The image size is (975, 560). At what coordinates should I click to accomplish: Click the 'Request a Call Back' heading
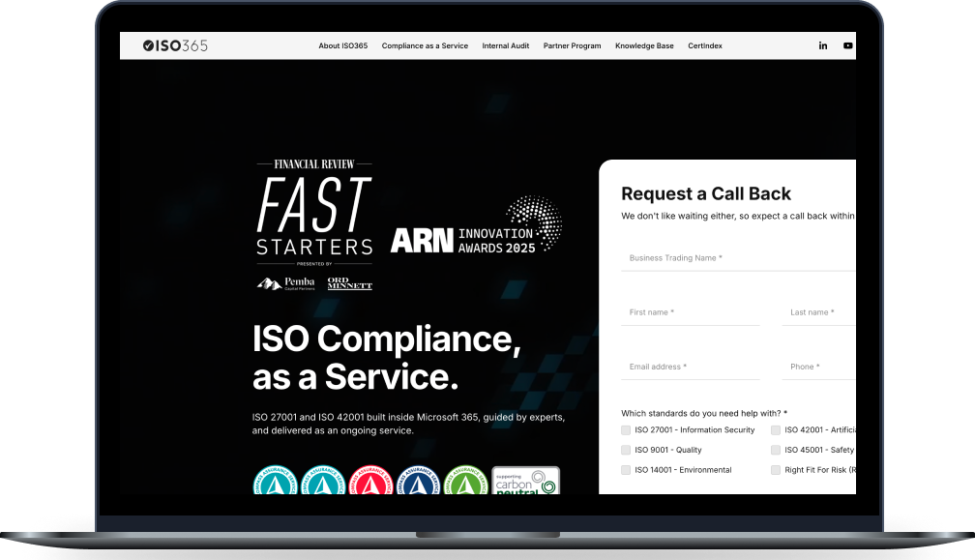[706, 193]
